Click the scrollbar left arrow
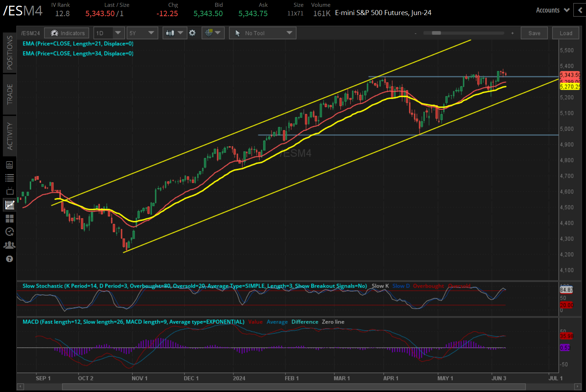The height and width of the screenshot is (392, 586). click(x=20, y=387)
